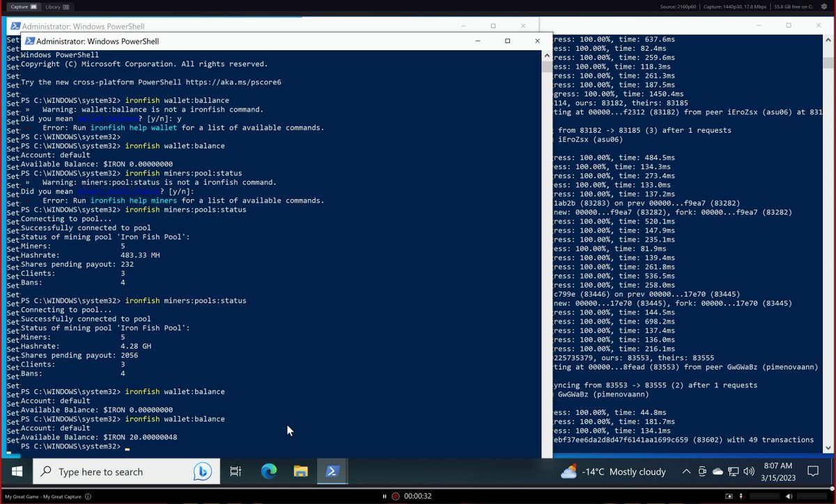
Task: Click the red record button
Action: click(x=396, y=496)
